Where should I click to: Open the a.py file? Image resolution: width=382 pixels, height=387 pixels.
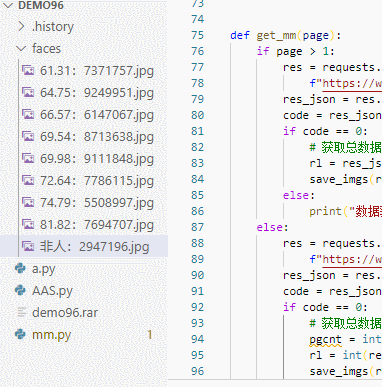pyautogui.click(x=43, y=269)
